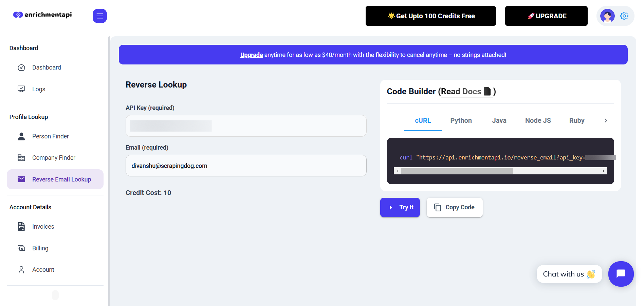644x306 pixels.
Task: Select the Company Finder building icon
Action: click(21, 157)
